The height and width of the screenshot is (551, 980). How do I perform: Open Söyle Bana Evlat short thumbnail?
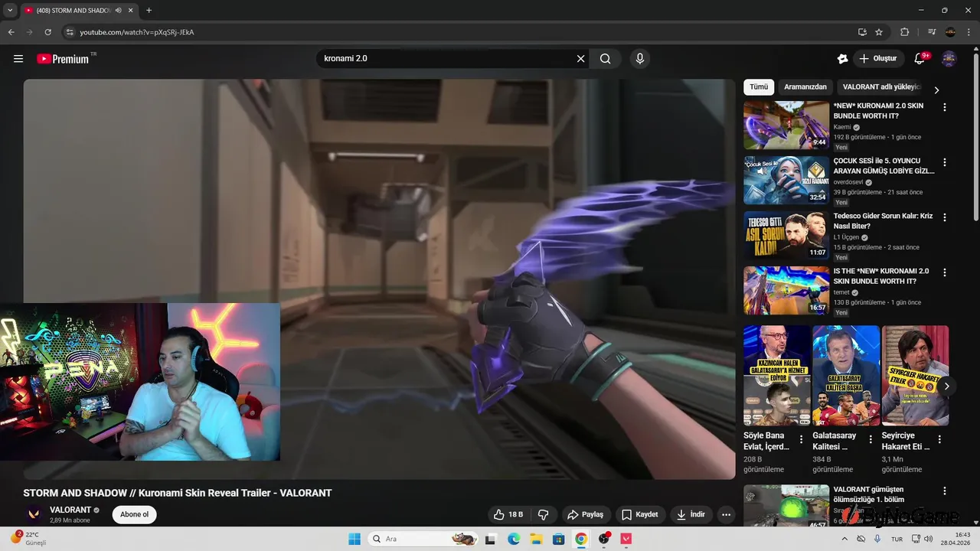click(777, 375)
